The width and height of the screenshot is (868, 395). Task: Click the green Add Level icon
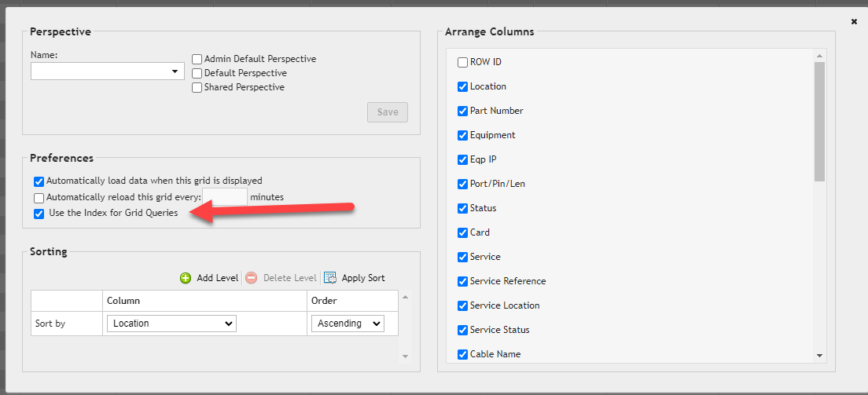(x=186, y=278)
